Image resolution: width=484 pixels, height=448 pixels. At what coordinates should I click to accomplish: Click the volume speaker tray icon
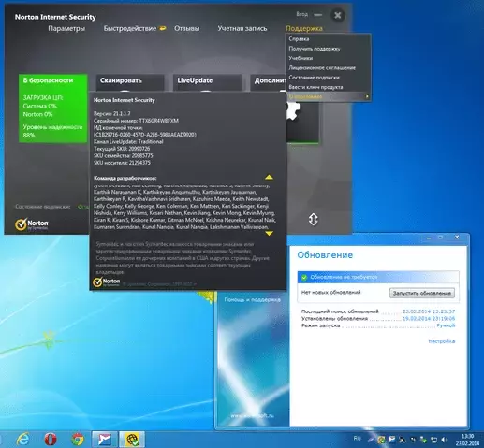click(445, 440)
